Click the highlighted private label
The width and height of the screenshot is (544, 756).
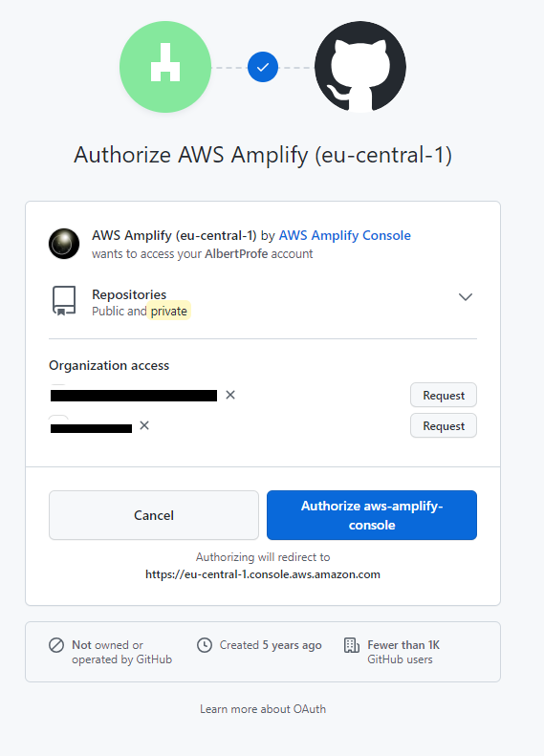(169, 311)
